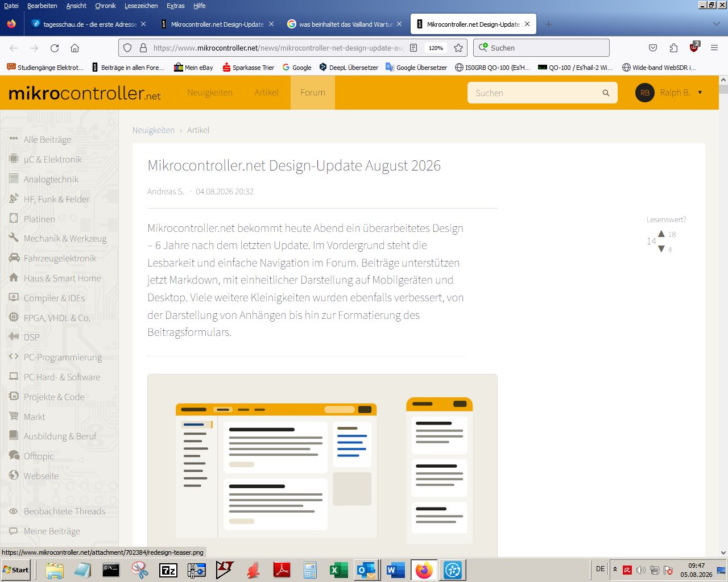728x582 pixels.
Task: Switch to the Vaillant Google search tab
Action: coord(346,24)
